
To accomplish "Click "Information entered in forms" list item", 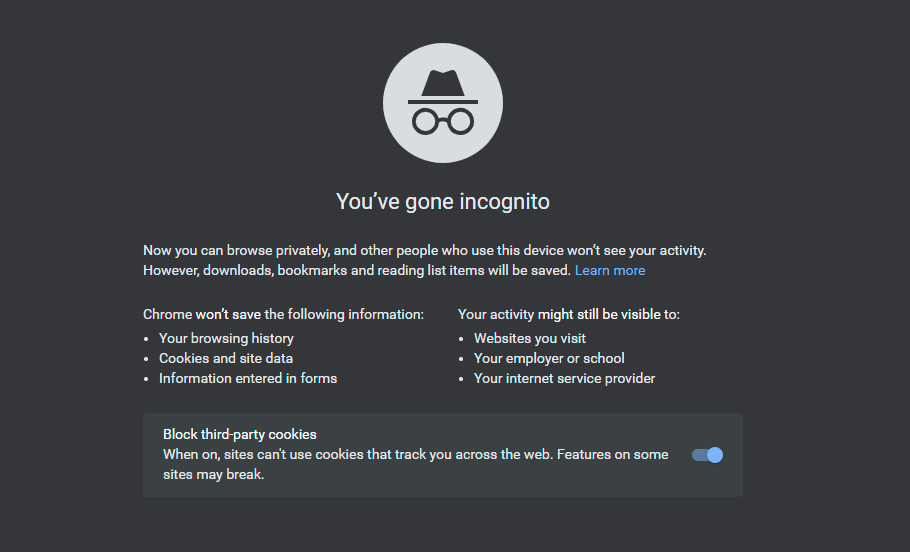I will [248, 378].
